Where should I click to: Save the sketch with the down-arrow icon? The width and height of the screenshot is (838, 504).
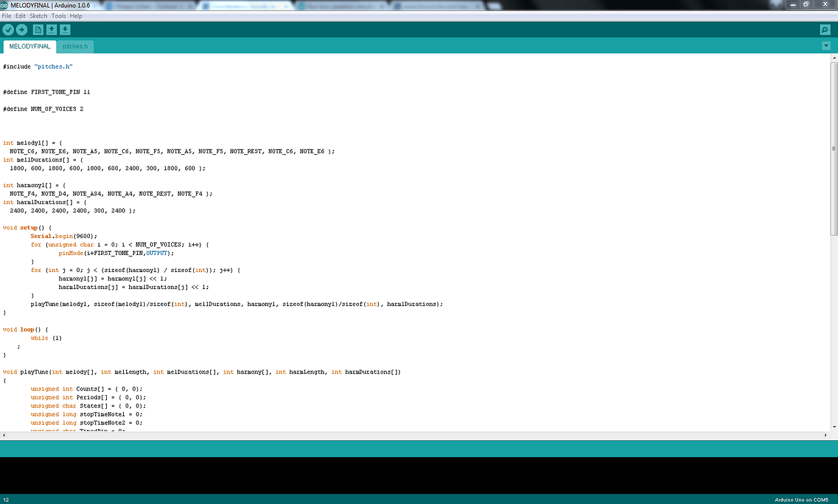click(65, 29)
